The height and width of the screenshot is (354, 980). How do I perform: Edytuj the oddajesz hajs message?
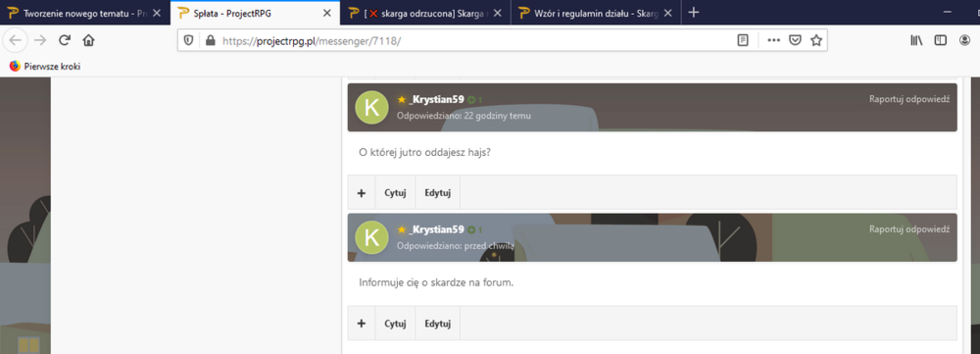point(437,192)
